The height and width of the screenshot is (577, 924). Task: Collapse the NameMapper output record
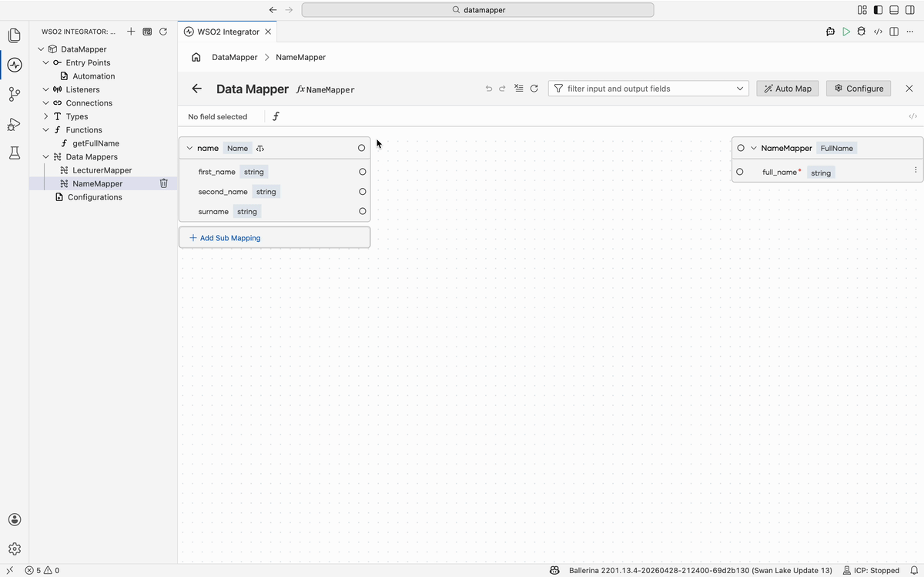(753, 148)
